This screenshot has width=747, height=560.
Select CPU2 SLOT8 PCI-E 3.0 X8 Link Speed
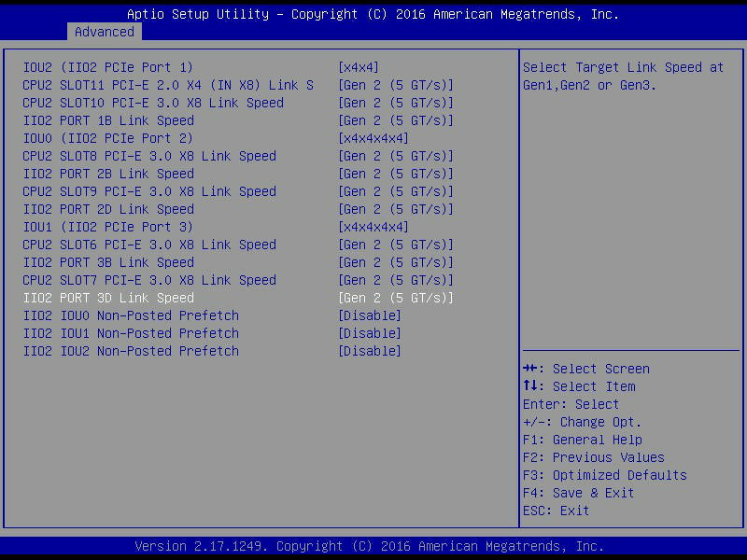[149, 156]
